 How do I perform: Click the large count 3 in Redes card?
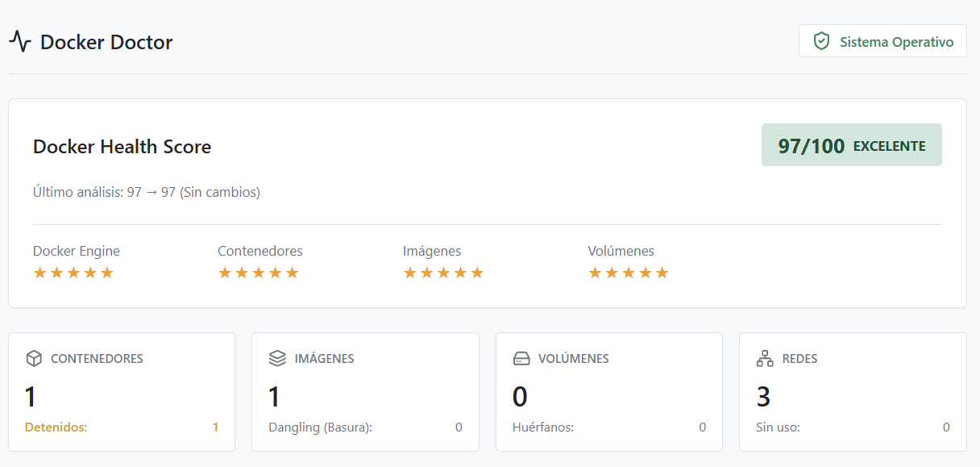click(763, 397)
